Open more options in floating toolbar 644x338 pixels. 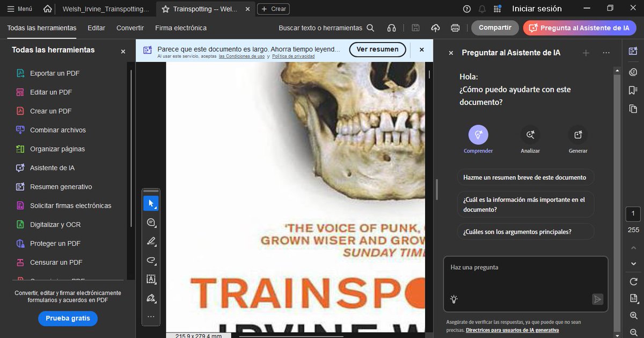151,317
